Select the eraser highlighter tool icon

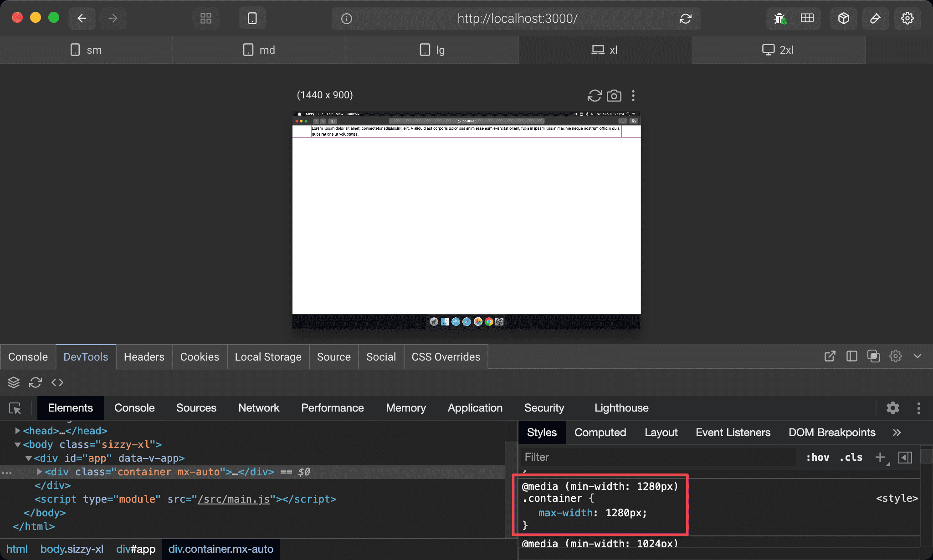coord(875,19)
